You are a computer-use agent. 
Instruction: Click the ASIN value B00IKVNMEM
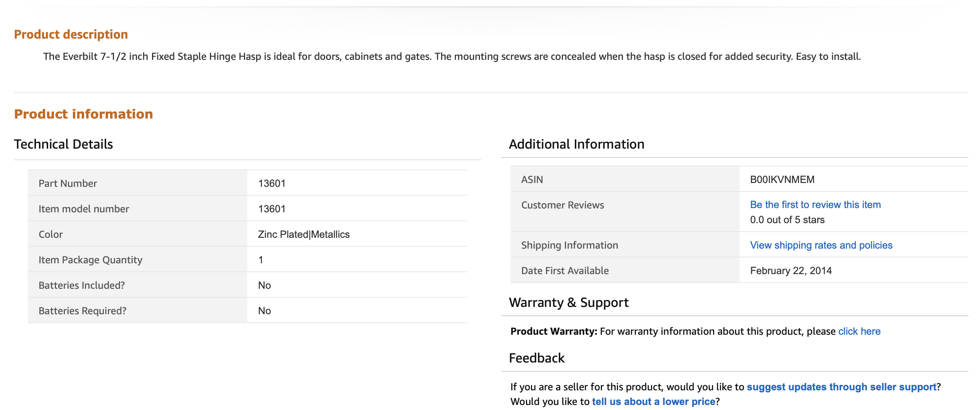coord(782,180)
